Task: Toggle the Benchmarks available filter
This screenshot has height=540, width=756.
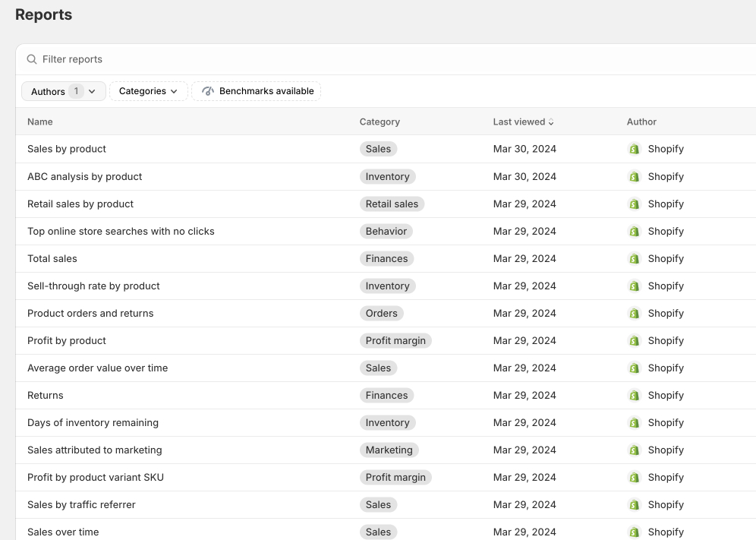Action: click(x=257, y=91)
